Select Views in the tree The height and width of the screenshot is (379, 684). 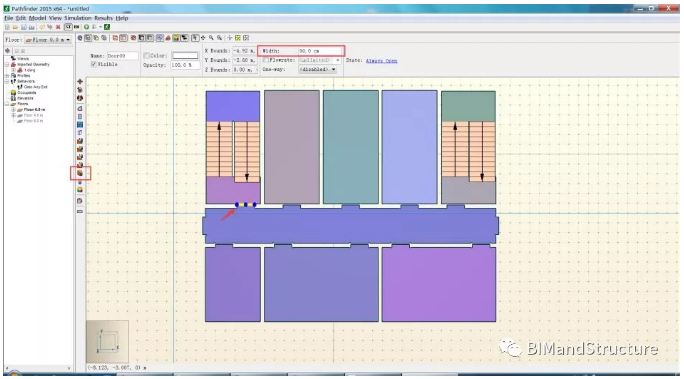click(x=23, y=58)
